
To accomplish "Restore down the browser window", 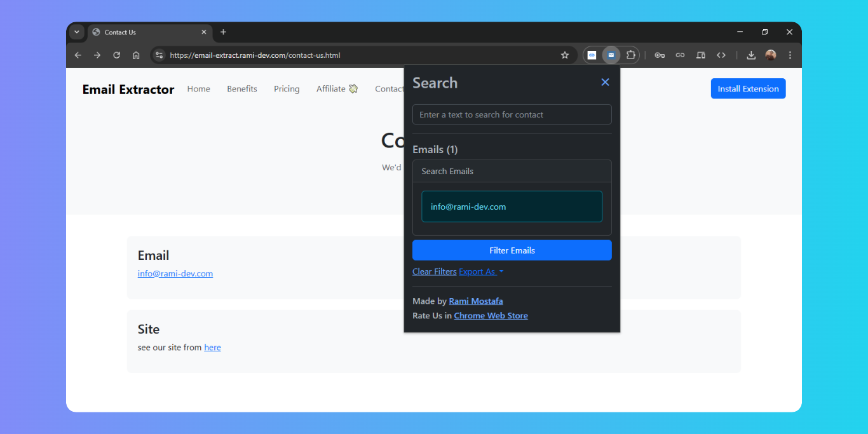I will [764, 32].
